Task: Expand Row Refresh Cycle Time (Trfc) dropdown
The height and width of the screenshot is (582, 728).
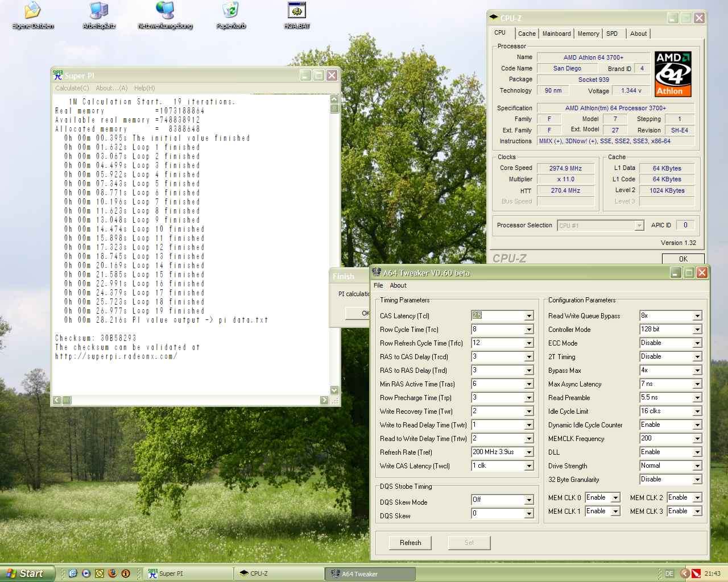Action: (x=529, y=343)
